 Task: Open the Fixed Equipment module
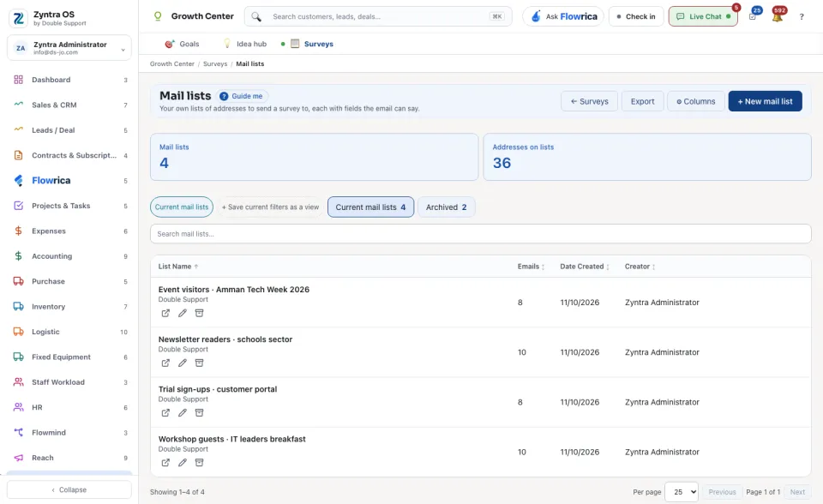[69, 357]
